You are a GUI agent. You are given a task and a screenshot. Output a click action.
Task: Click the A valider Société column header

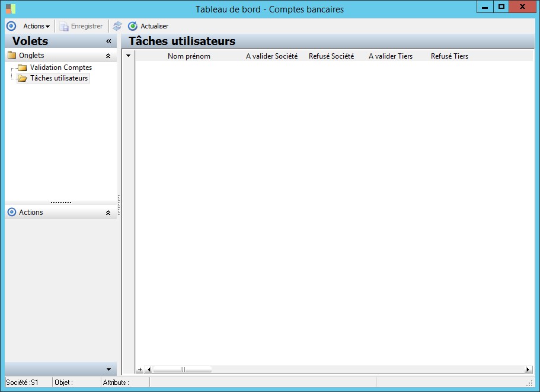pyautogui.click(x=271, y=56)
